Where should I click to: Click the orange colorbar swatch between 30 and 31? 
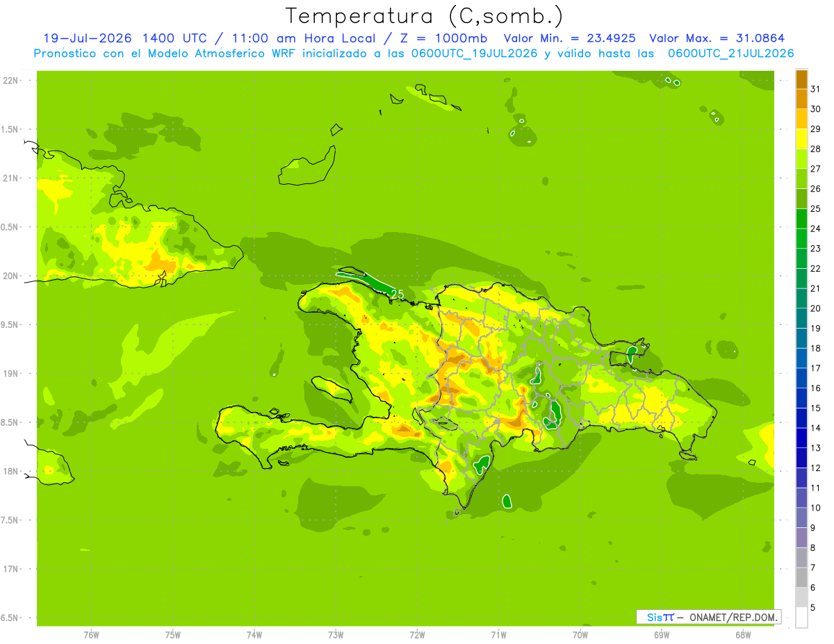coord(801,99)
